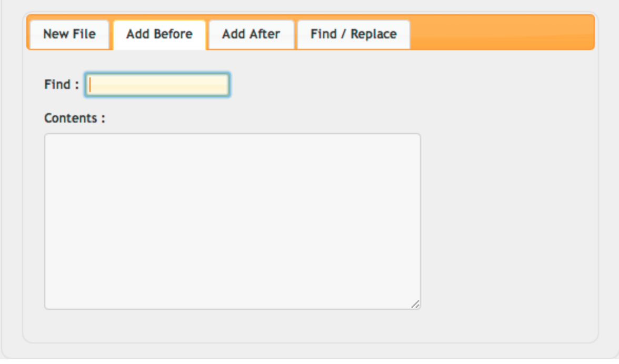Choose the tab labeled New File
This screenshot has width=619, height=364.
pyautogui.click(x=69, y=34)
